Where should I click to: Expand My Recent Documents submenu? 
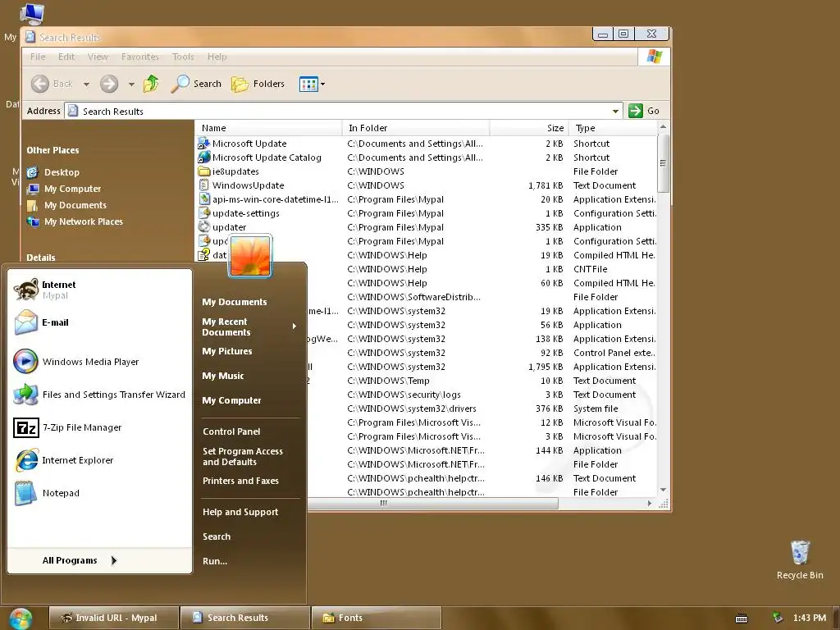coord(249,326)
